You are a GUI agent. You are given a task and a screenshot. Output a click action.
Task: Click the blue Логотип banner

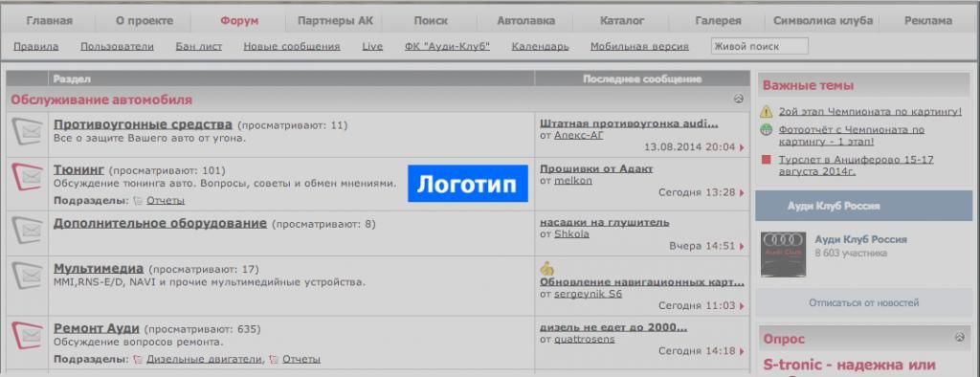[467, 184]
